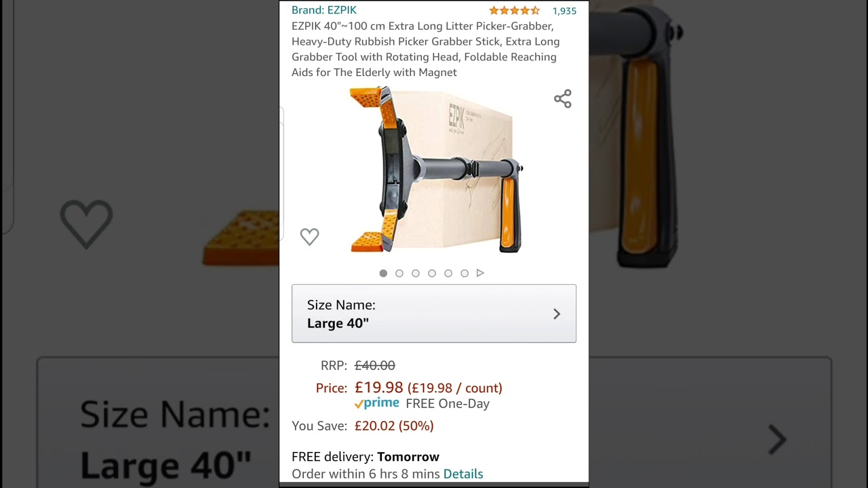This screenshot has width=868, height=488.
Task: Open the star rating breakdown
Action: pyautogui.click(x=515, y=10)
